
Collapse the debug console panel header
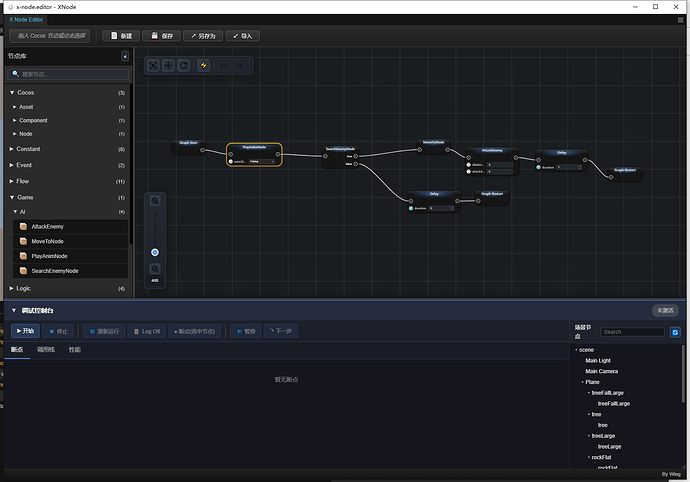coord(14,310)
